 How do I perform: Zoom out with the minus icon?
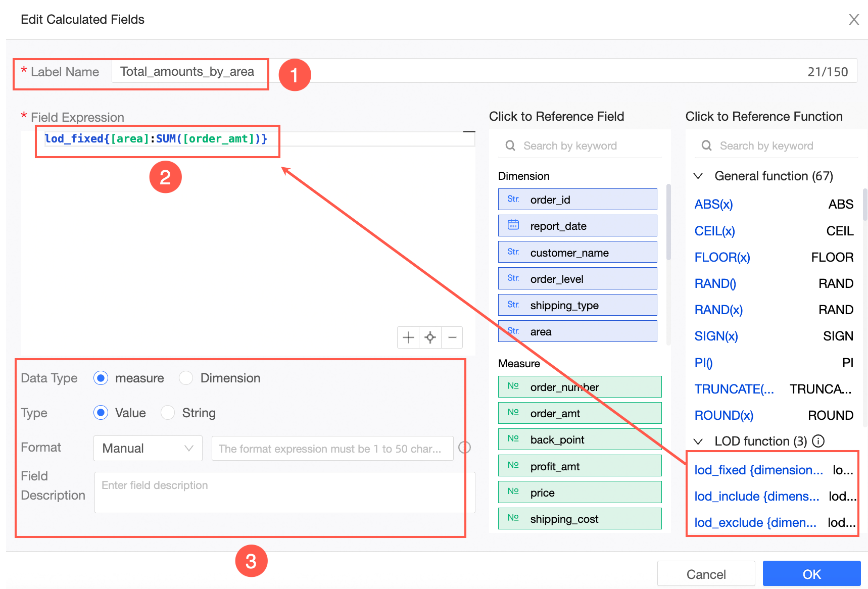click(x=452, y=337)
